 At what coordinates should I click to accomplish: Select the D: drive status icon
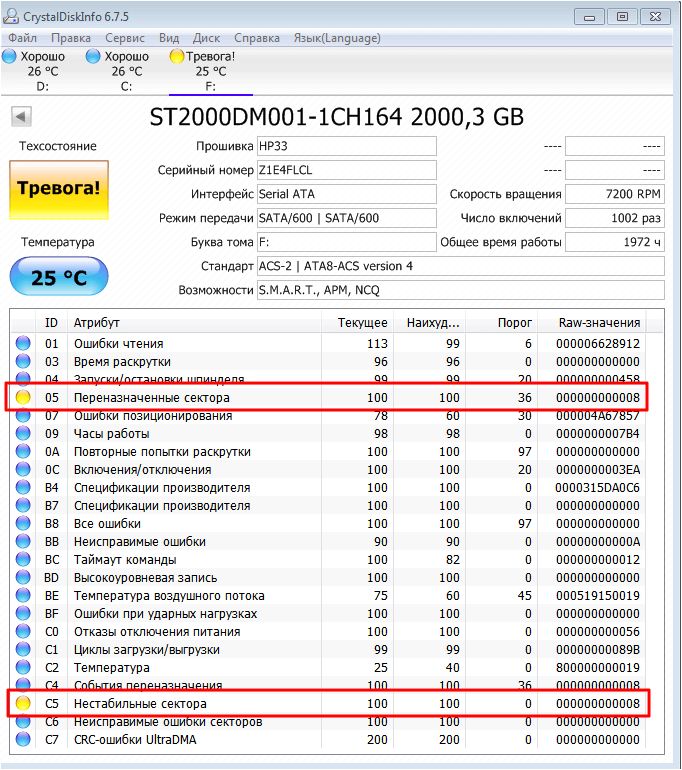[9, 56]
